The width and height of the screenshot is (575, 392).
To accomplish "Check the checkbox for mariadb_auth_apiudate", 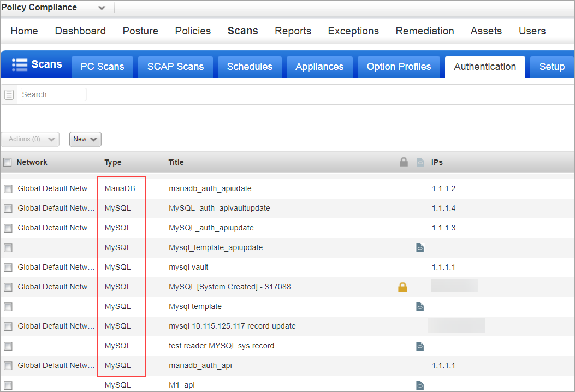I will 8,188.
